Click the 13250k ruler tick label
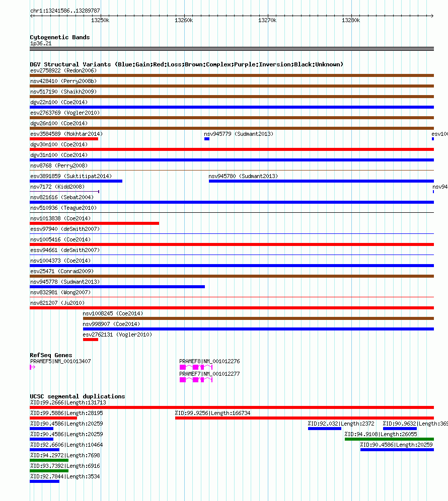Image resolution: width=448 pixels, height=501 pixels. click(100, 20)
